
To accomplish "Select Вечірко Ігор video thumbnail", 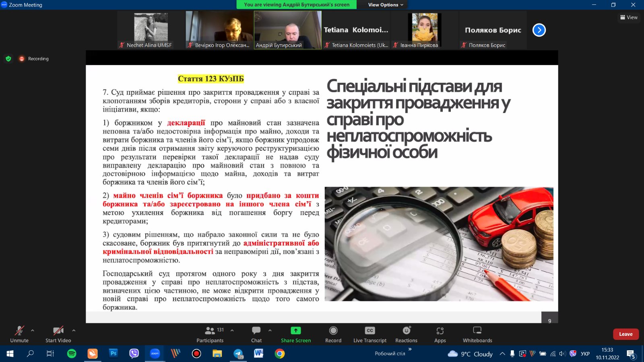I will (x=219, y=30).
